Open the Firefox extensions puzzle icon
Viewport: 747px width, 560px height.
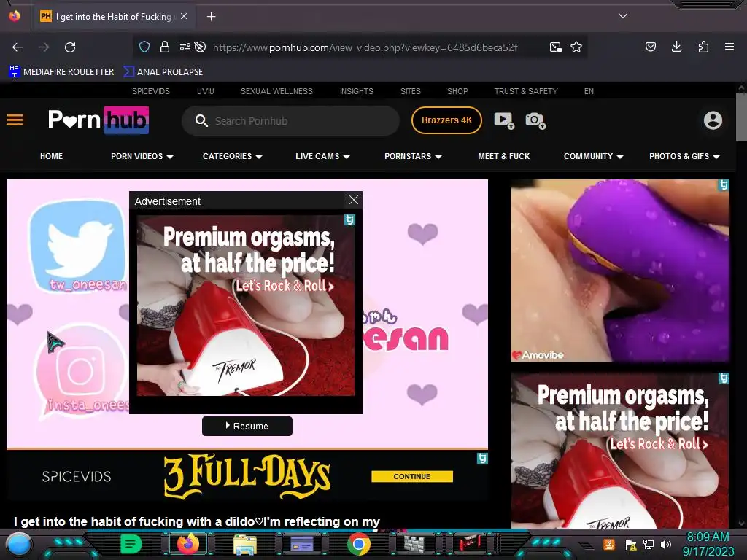pyautogui.click(x=703, y=47)
